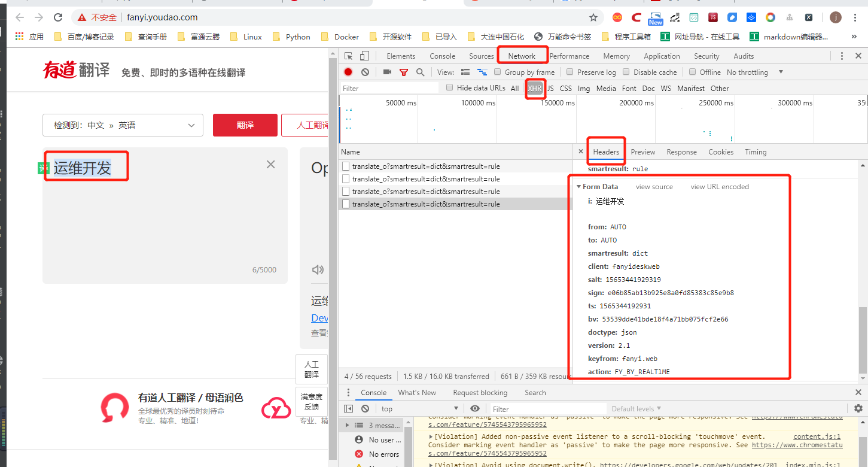Show the console sidebar icon

(349, 409)
